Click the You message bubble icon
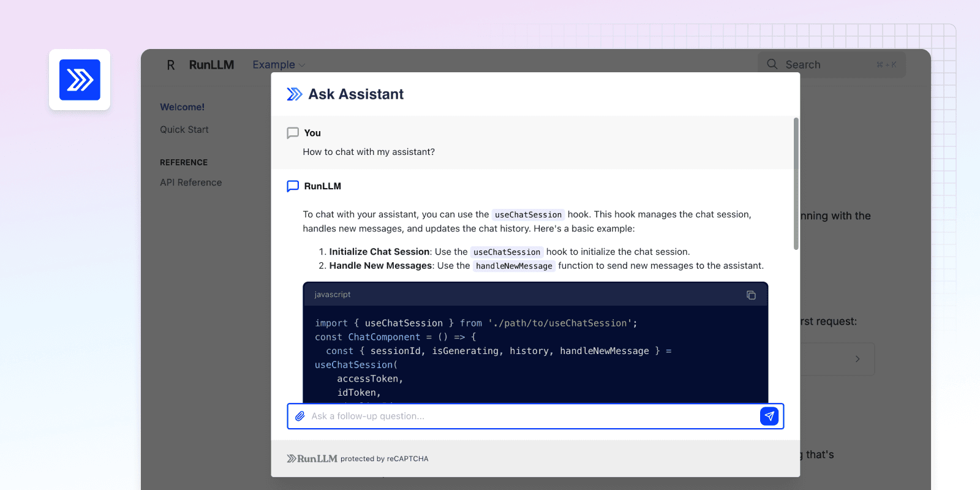980x490 pixels. tap(293, 133)
